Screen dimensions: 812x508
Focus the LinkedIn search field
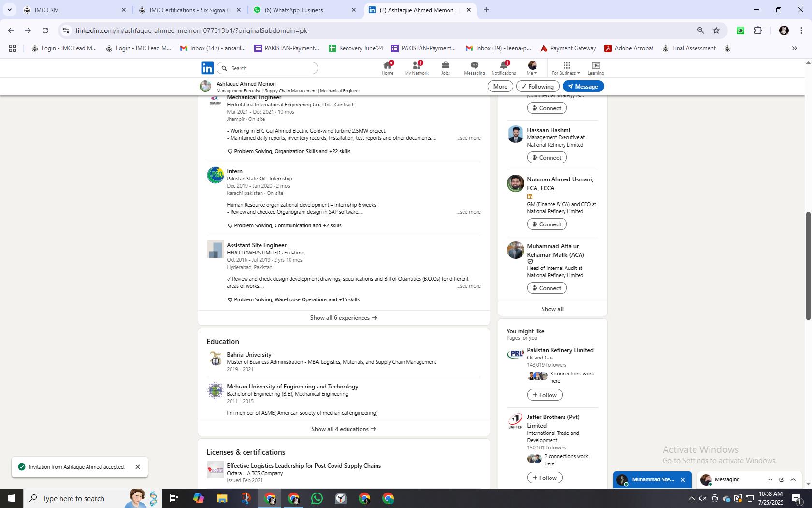pos(267,68)
